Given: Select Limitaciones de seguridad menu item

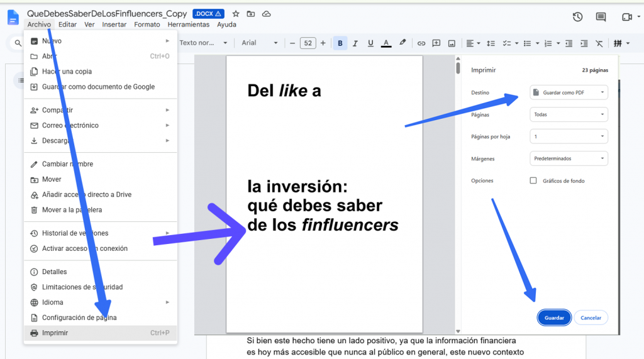Looking at the screenshot, I should pos(101,287).
